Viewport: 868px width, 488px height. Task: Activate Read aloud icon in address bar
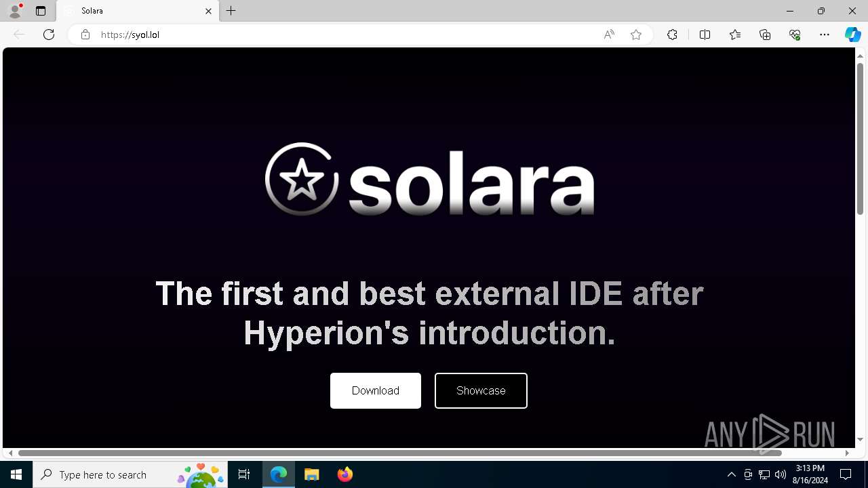[x=609, y=35]
